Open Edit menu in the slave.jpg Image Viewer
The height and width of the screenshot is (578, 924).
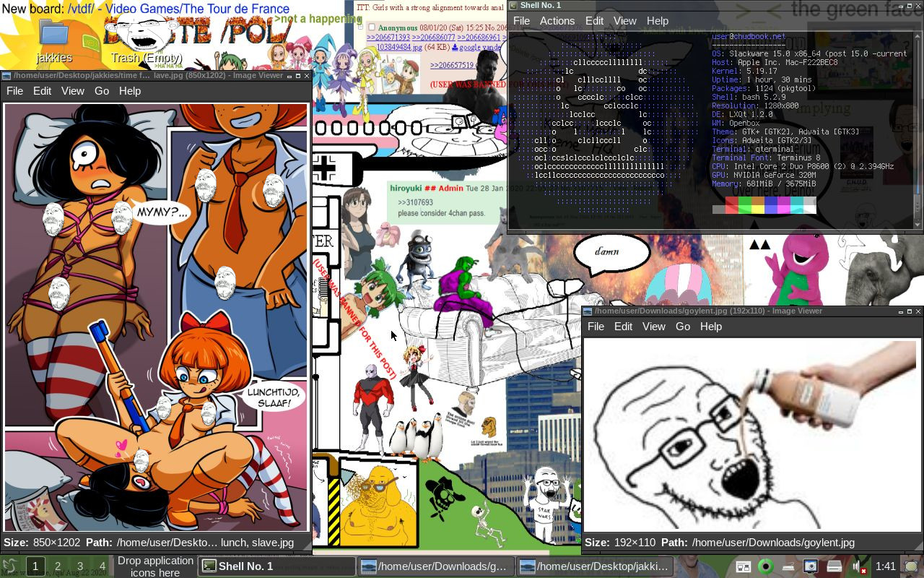[x=42, y=91]
